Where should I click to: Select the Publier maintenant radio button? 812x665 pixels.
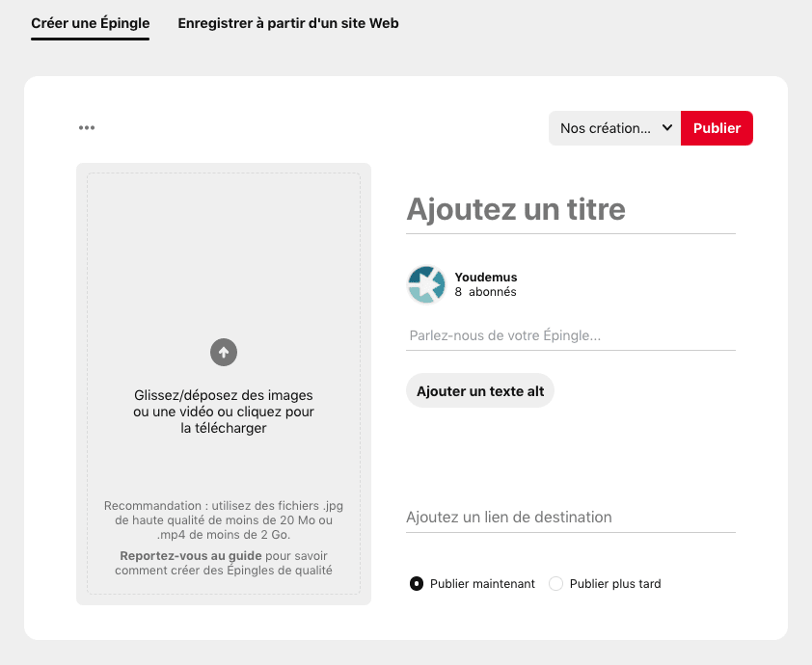[417, 584]
